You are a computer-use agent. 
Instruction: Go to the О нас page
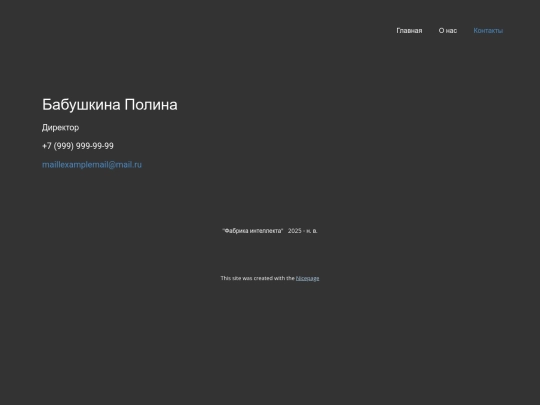448,31
